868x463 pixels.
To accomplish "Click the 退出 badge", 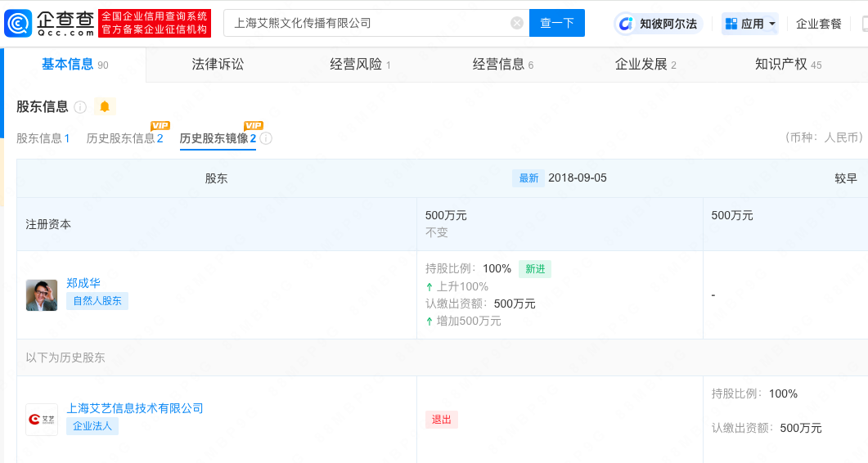I will pyautogui.click(x=441, y=420).
